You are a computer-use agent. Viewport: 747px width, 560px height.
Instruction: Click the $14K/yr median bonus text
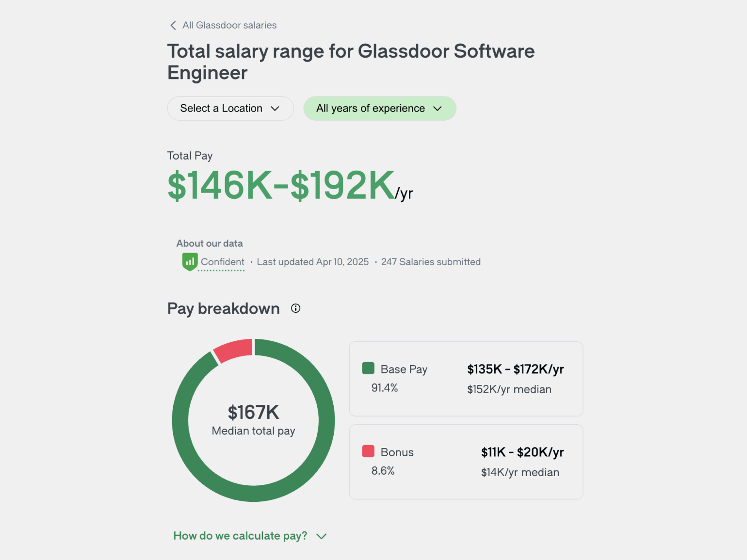[x=520, y=472]
